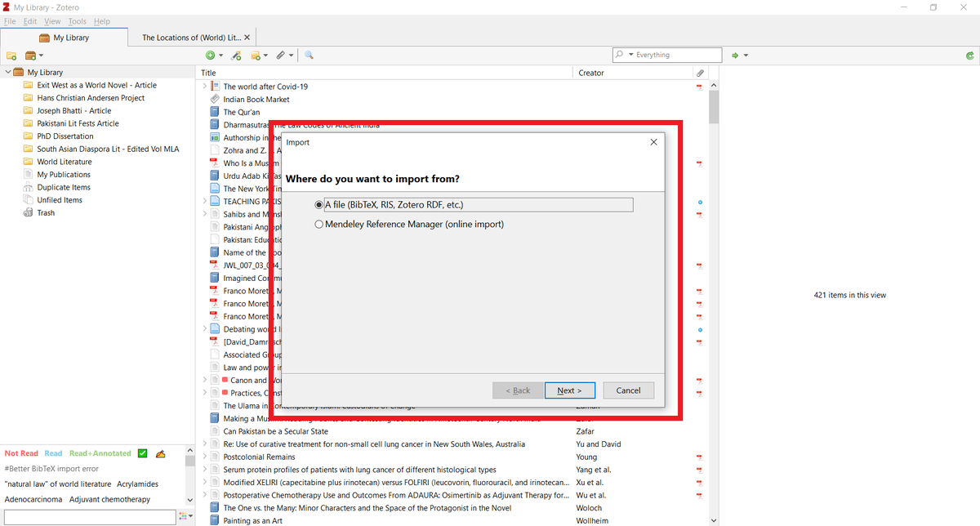
Task: Select the Adenocarcinoma tag
Action: tap(33, 499)
